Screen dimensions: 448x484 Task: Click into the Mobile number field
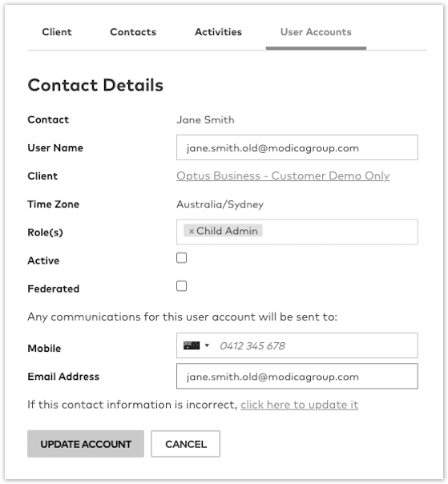click(x=315, y=345)
